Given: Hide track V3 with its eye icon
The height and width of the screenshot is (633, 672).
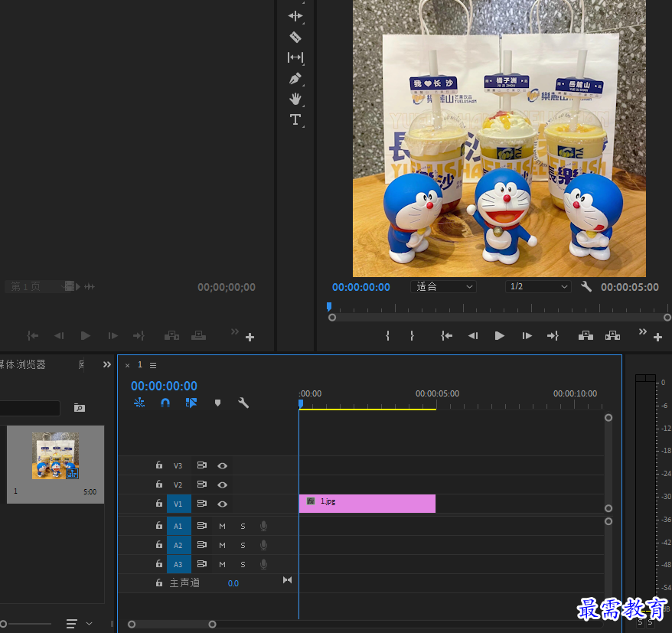Looking at the screenshot, I should [x=222, y=466].
